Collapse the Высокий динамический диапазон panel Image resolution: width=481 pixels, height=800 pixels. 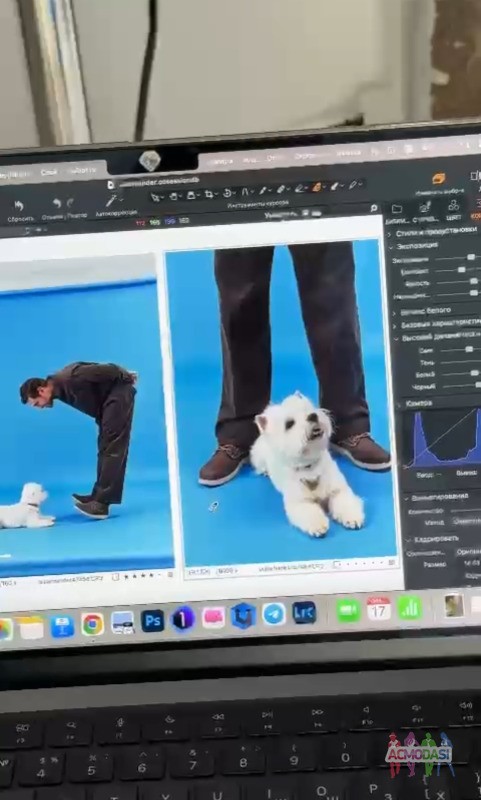pyautogui.click(x=395, y=338)
